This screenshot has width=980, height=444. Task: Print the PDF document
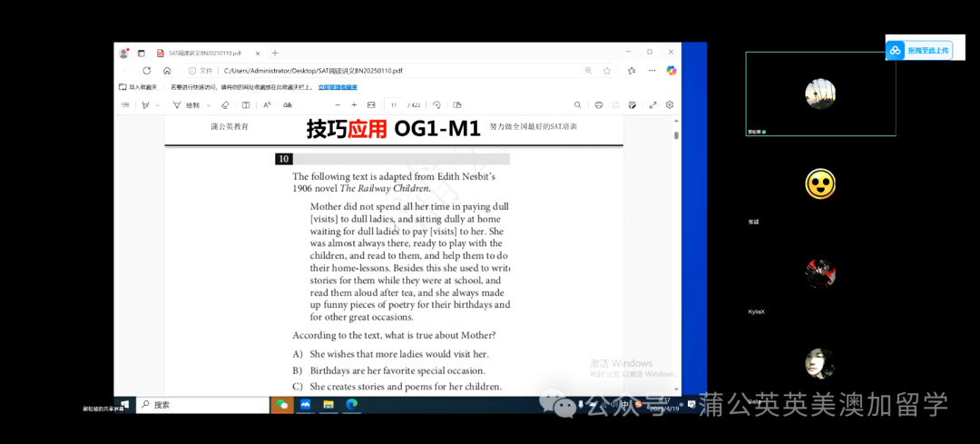point(598,105)
